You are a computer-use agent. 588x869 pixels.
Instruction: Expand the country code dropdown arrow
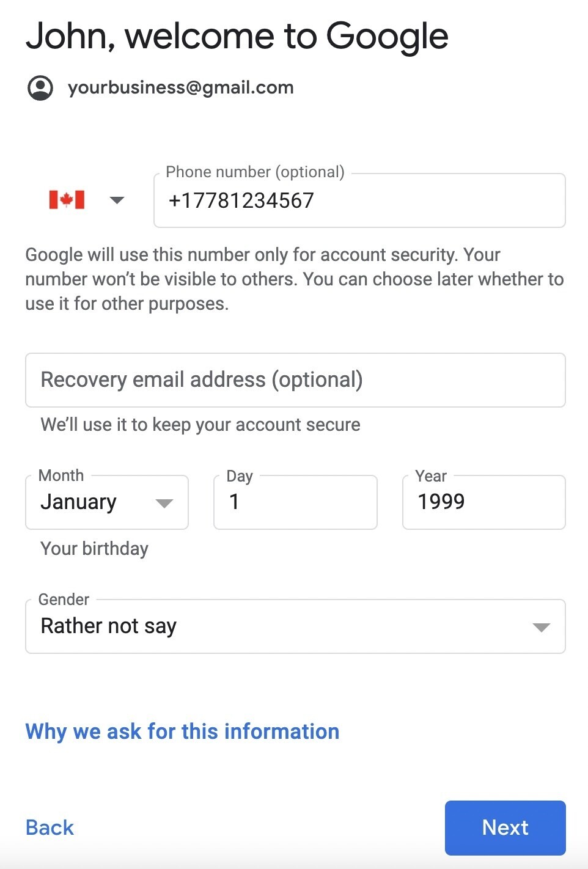[117, 200]
